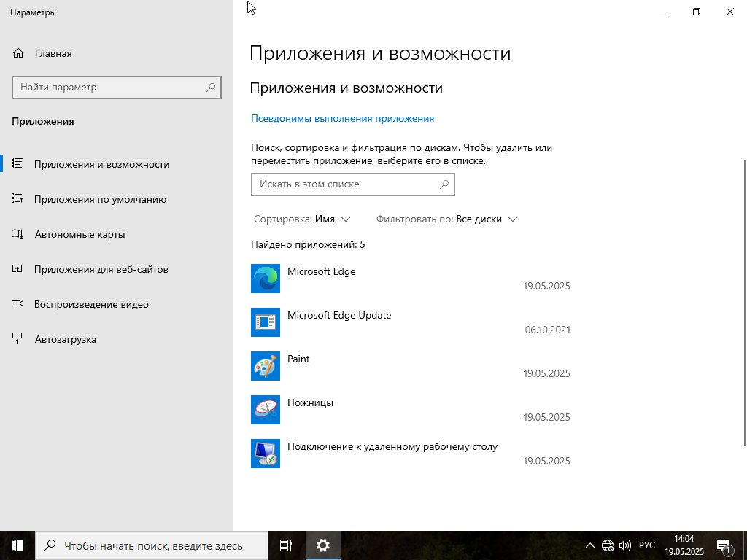747x560 pixels.
Task: Show hidden system tray icons
Action: (589, 545)
